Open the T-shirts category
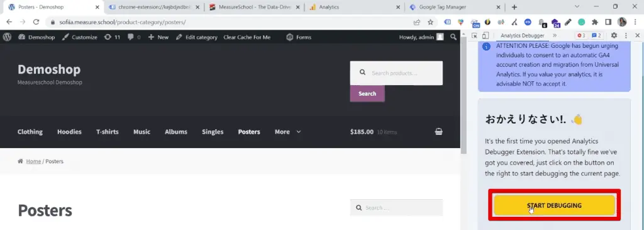644x230 pixels. point(107,132)
